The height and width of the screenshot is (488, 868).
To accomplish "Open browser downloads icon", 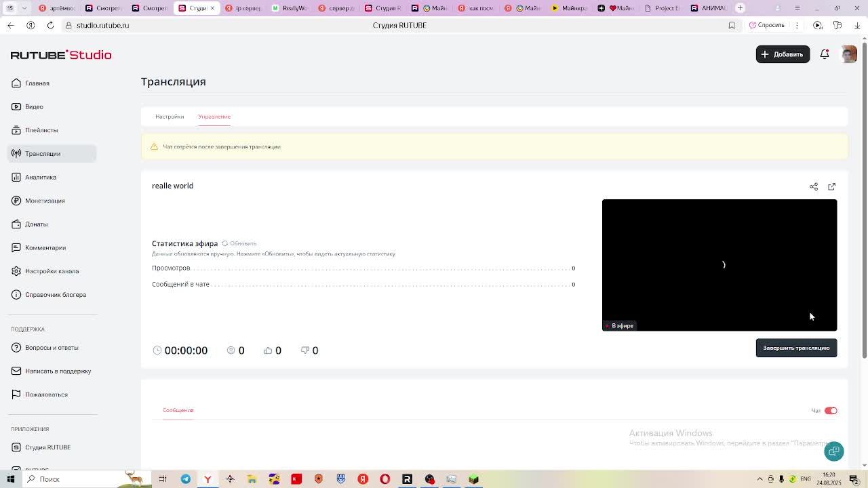I will 857,25.
